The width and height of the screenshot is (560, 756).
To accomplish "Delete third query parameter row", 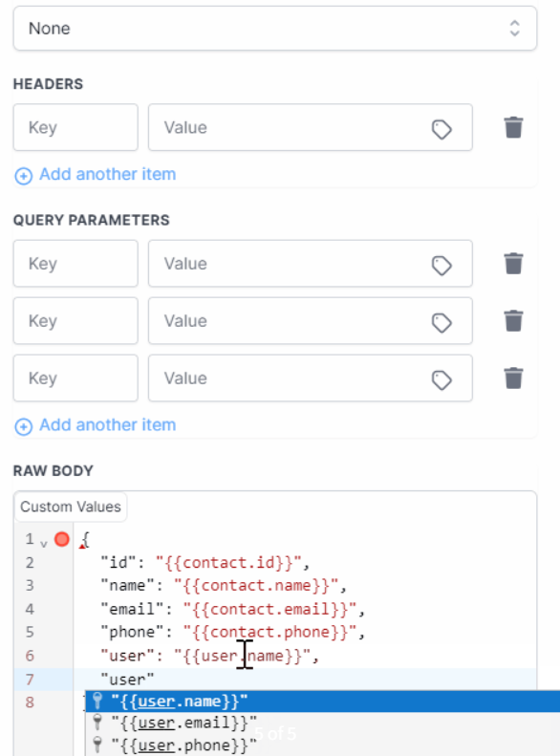I will pyautogui.click(x=513, y=378).
